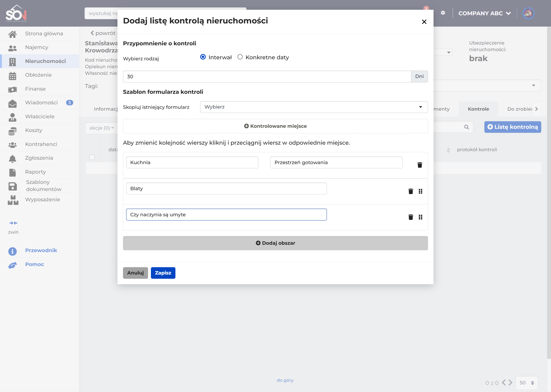Viewport: 551px width, 392px height.
Task: Click the 'do góry' link
Action: pos(285,380)
